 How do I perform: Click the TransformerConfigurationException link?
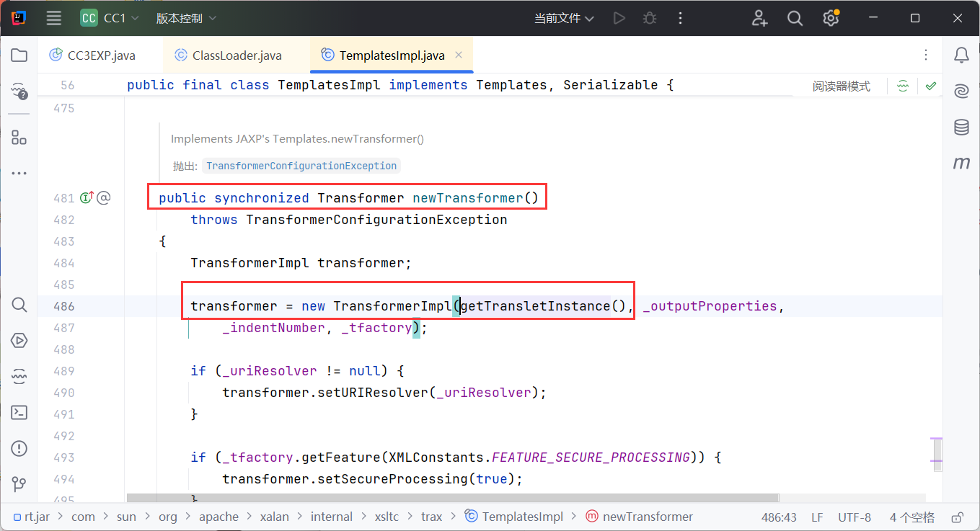301,166
